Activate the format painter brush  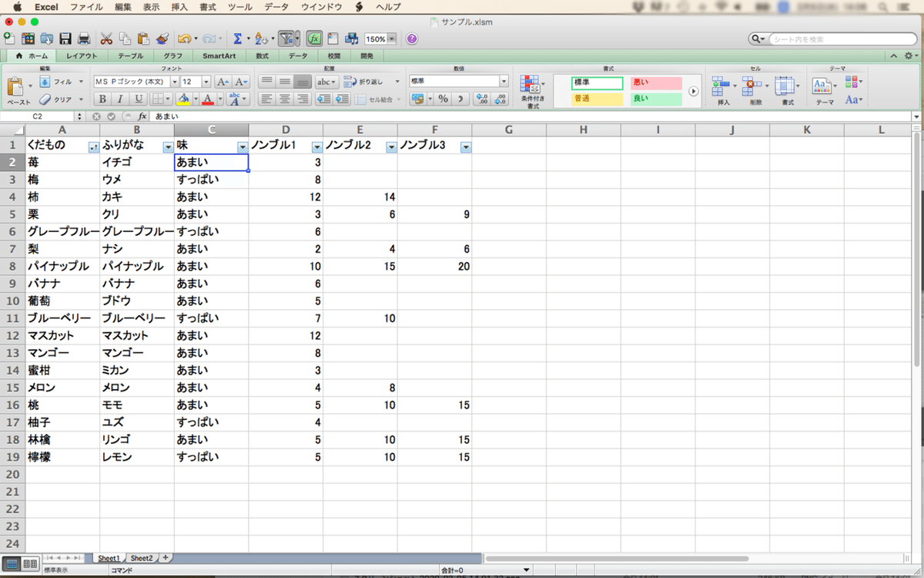[162, 38]
